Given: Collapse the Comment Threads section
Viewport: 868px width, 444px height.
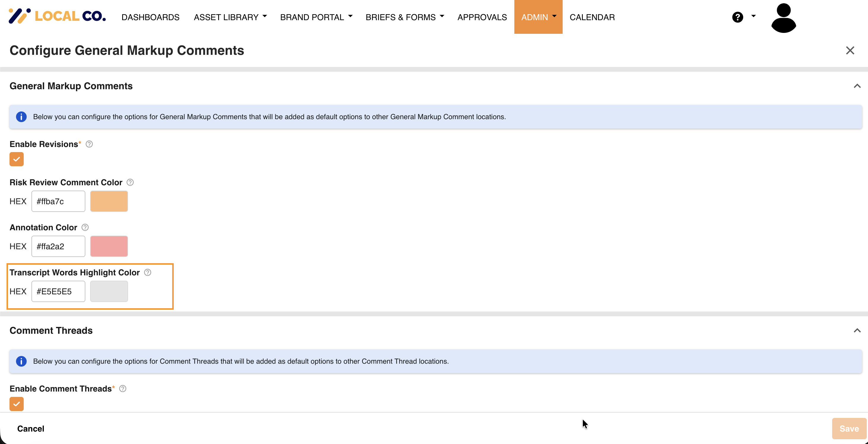Looking at the screenshot, I should tap(857, 330).
